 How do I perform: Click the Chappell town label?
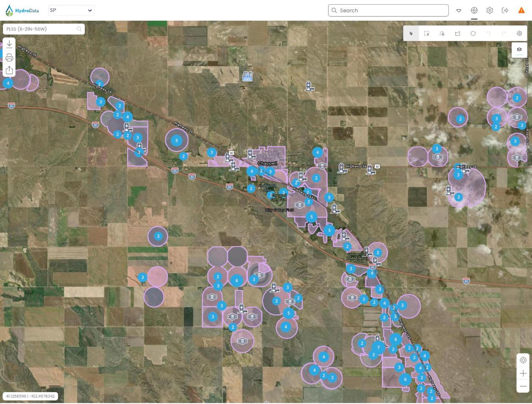click(267, 163)
